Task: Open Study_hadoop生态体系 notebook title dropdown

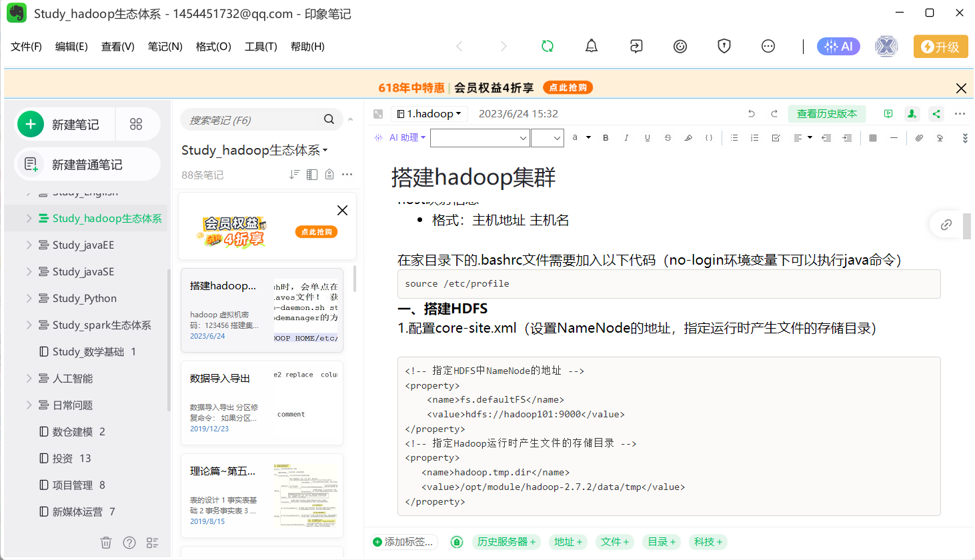Action: coord(254,151)
